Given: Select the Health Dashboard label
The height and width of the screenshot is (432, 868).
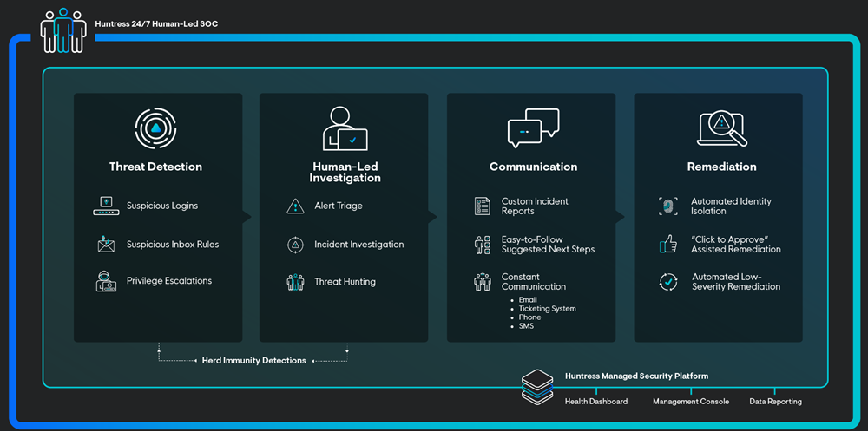Looking at the screenshot, I should pyautogui.click(x=595, y=402).
